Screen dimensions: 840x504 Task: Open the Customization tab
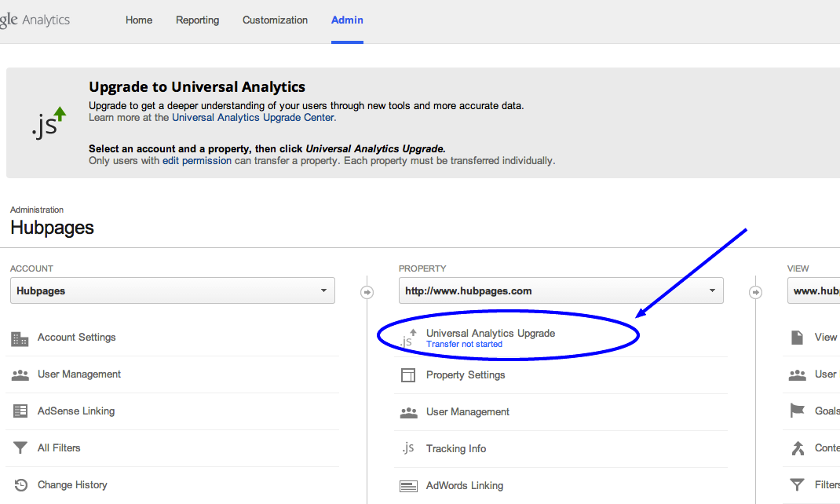tap(275, 20)
